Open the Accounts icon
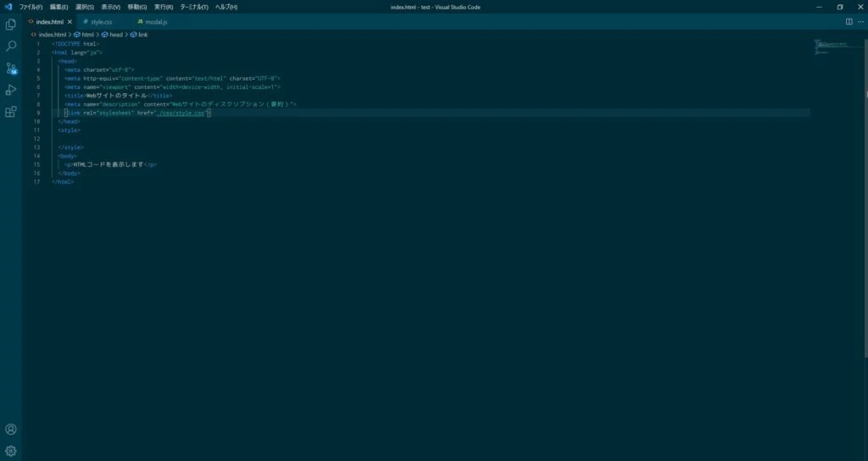This screenshot has width=868, height=461. (x=10, y=430)
